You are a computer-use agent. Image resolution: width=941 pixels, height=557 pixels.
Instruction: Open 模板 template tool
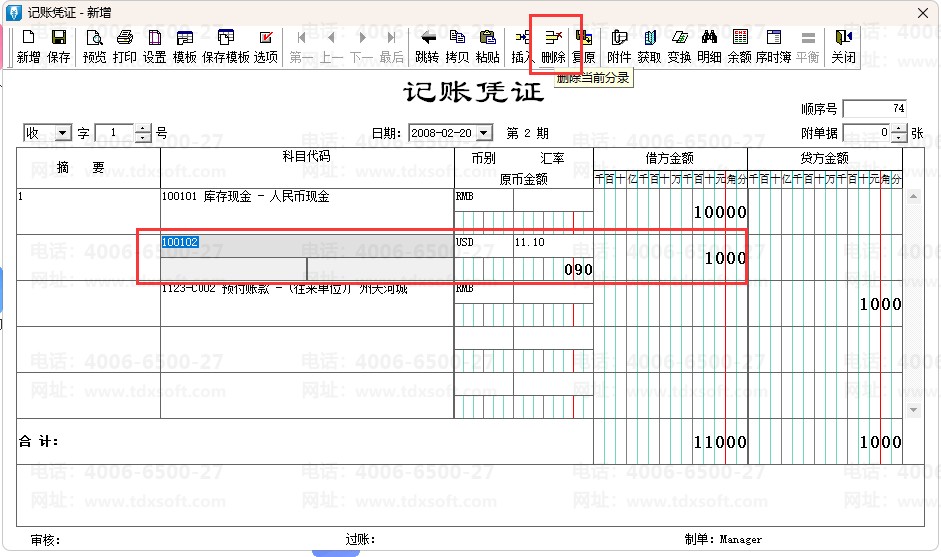coord(184,46)
